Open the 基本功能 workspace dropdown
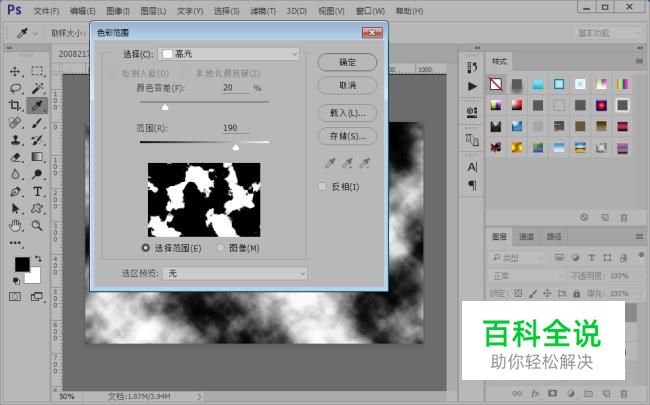Image resolution: width=650 pixels, height=405 pixels. [609, 33]
